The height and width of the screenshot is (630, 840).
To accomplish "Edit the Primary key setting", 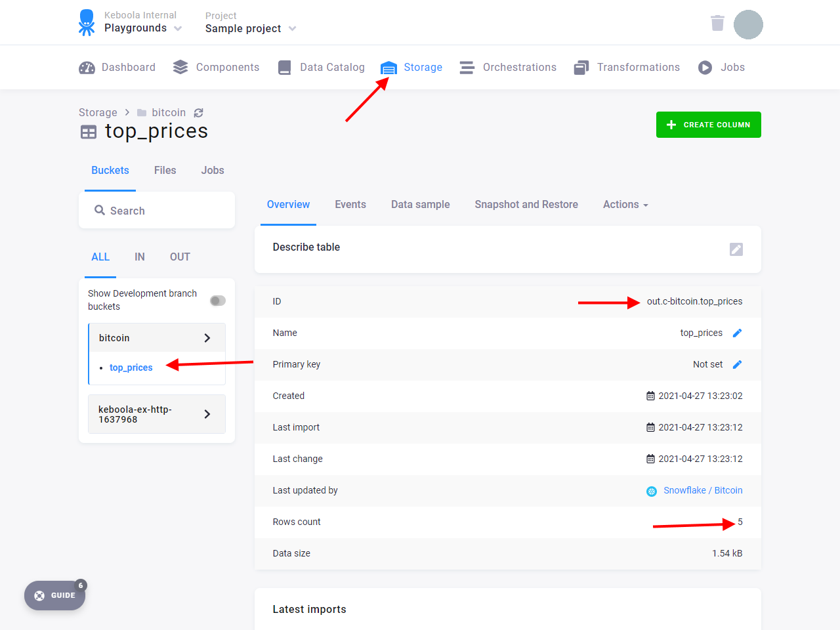I will tap(737, 365).
